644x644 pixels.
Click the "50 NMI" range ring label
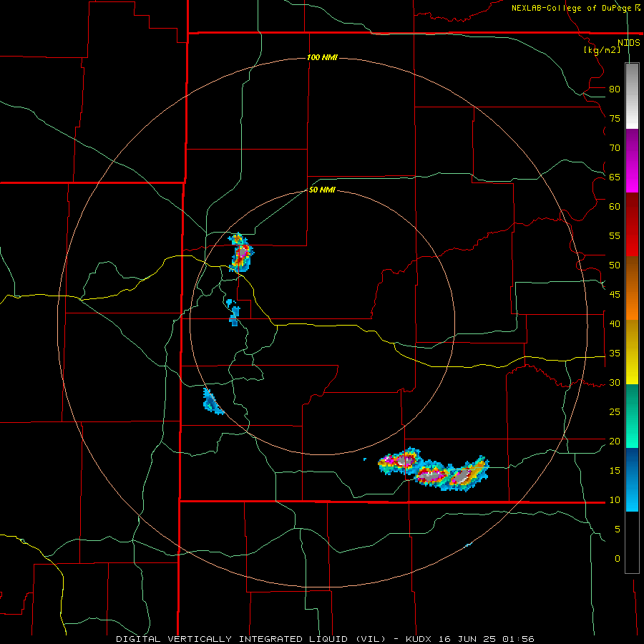(x=322, y=190)
